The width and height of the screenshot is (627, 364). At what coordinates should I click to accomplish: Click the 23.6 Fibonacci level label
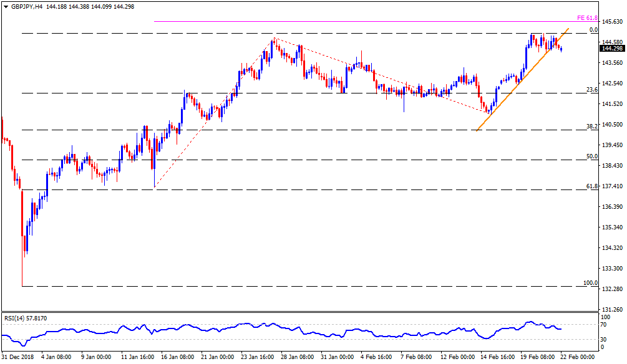592,90
